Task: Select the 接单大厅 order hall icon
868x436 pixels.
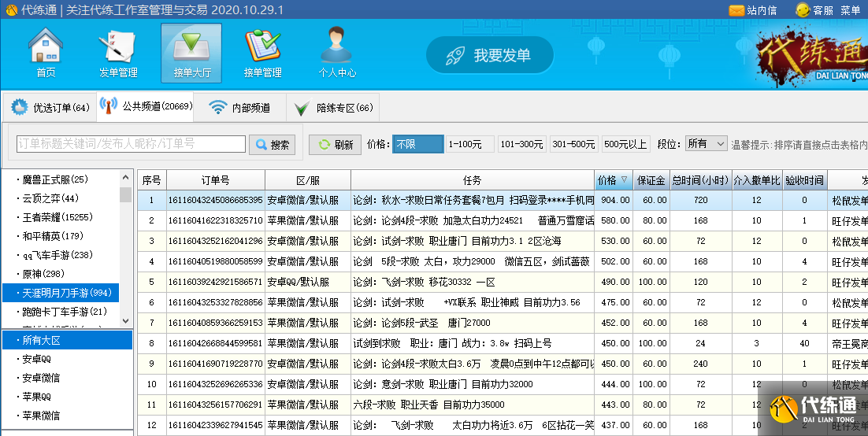Action: pos(191,52)
